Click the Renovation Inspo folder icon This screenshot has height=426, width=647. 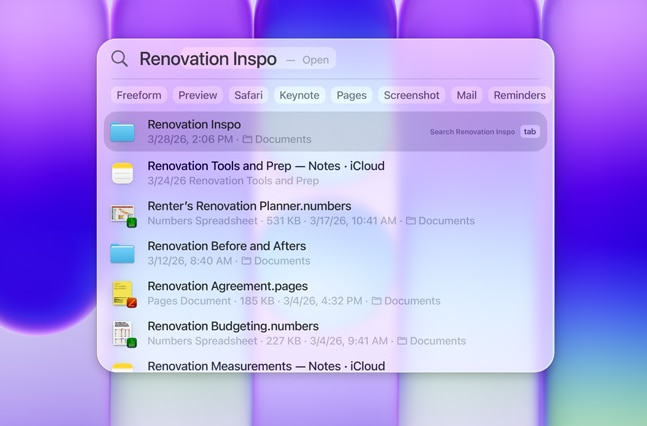tap(123, 132)
